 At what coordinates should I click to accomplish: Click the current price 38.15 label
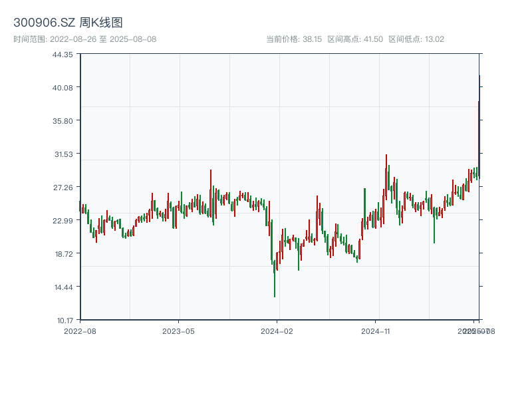[x=293, y=39]
